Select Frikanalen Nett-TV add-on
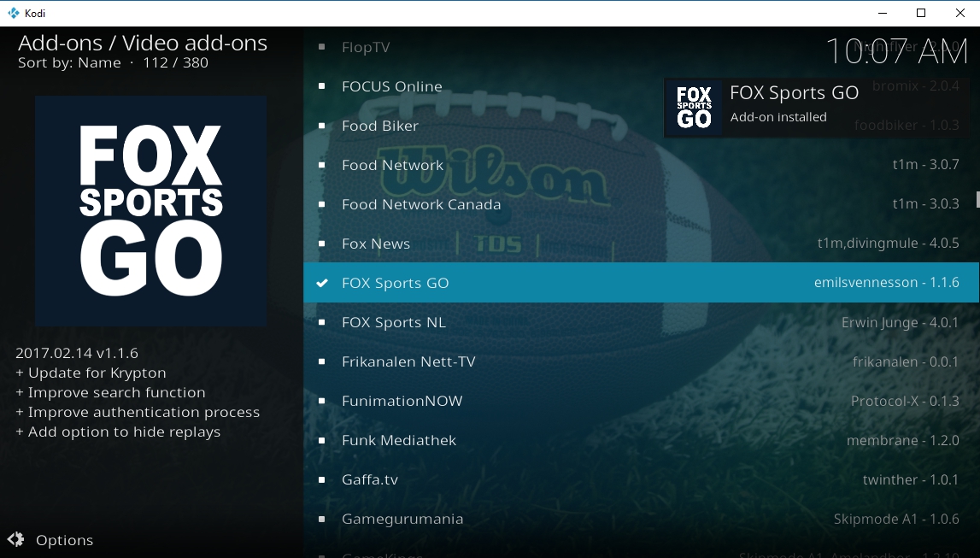This screenshot has height=558, width=980. point(641,361)
